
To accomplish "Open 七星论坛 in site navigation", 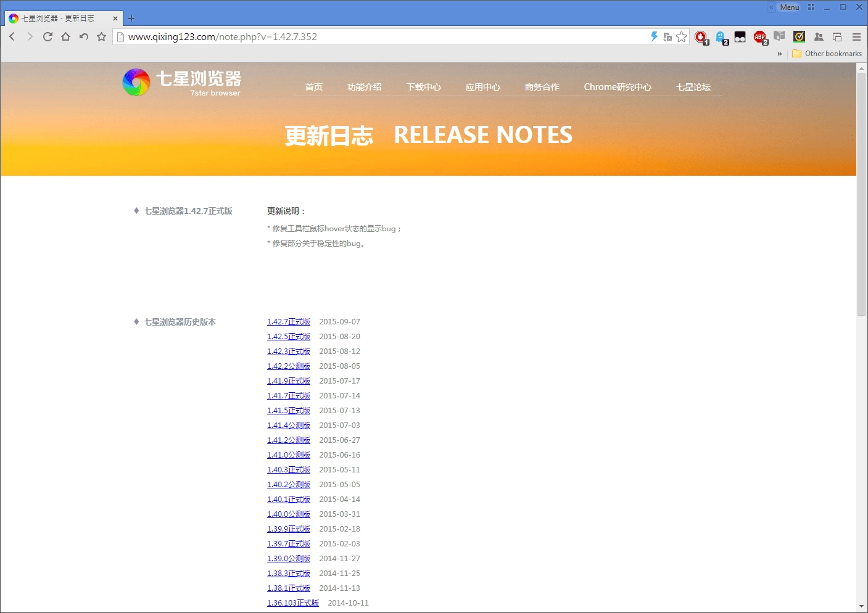I will [x=693, y=87].
